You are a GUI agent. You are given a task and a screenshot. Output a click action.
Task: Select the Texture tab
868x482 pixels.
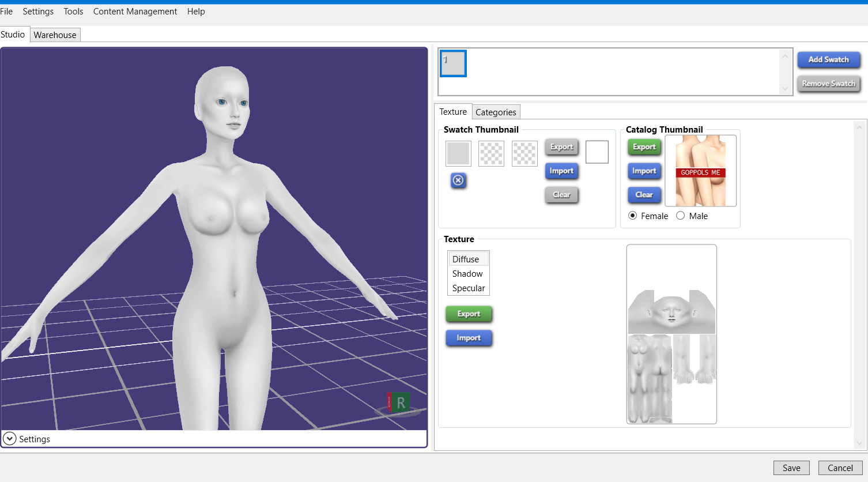[x=453, y=112]
